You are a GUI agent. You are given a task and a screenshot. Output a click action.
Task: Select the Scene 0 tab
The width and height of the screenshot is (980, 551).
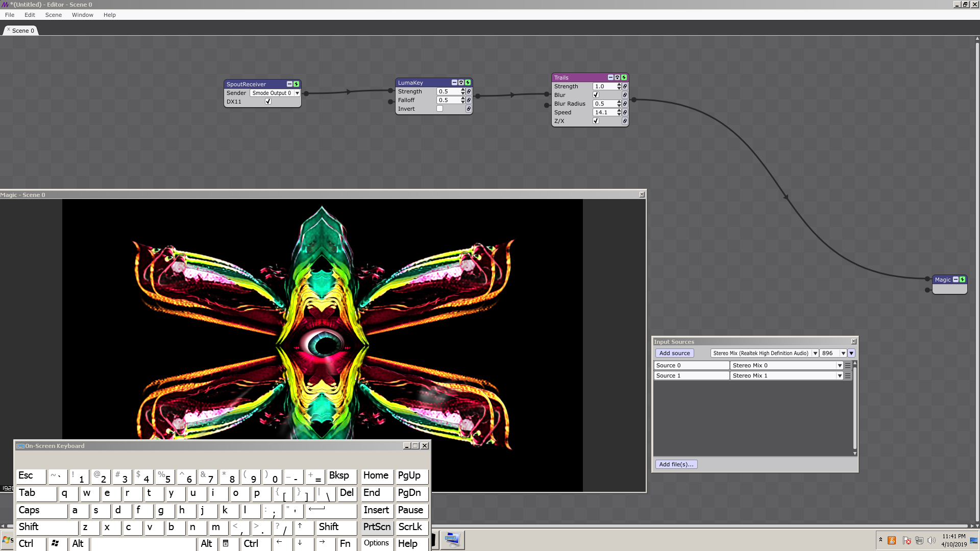(21, 31)
